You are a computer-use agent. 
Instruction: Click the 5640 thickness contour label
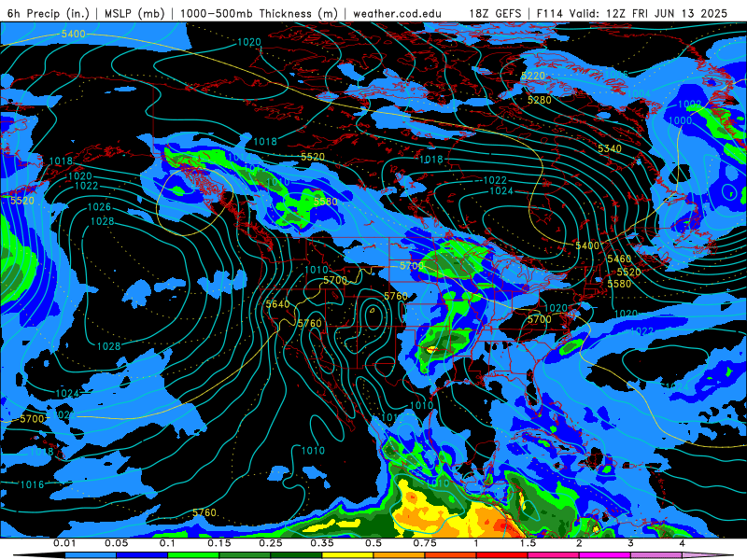[x=277, y=304]
